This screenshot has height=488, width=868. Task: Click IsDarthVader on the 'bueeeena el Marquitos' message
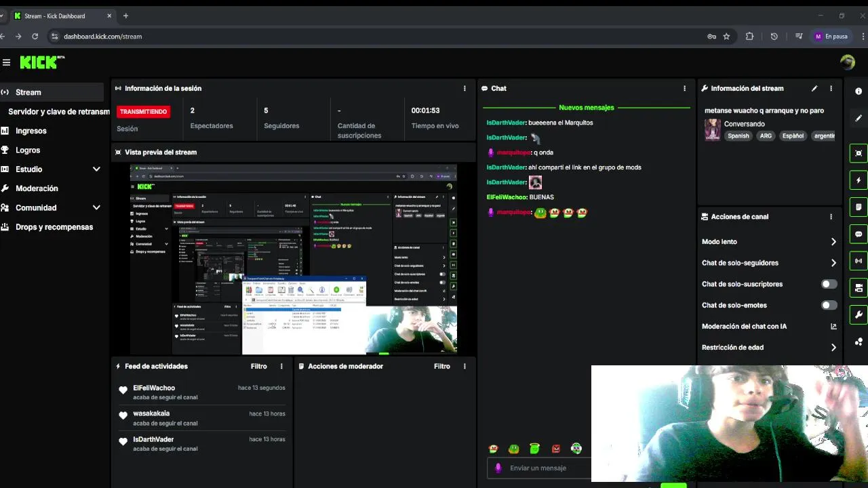pyautogui.click(x=506, y=123)
